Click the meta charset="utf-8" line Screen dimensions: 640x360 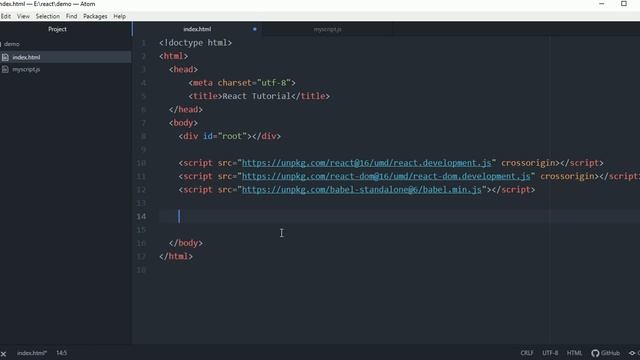tap(242, 83)
